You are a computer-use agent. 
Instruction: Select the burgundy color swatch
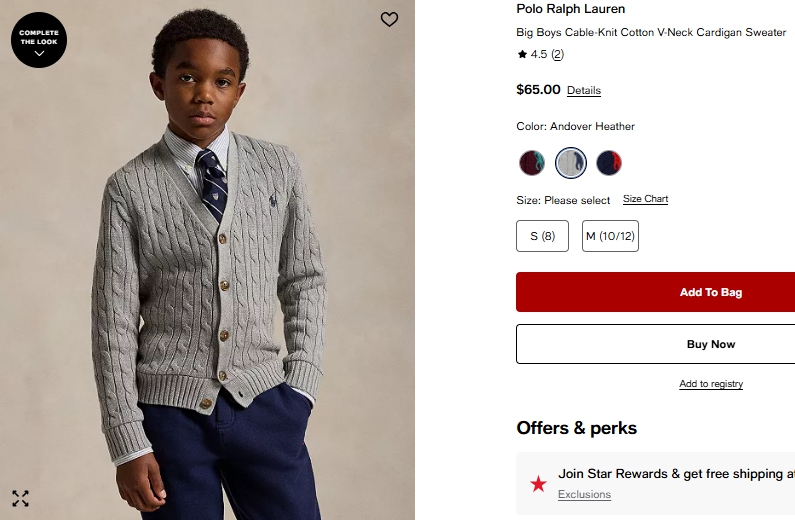(x=532, y=162)
